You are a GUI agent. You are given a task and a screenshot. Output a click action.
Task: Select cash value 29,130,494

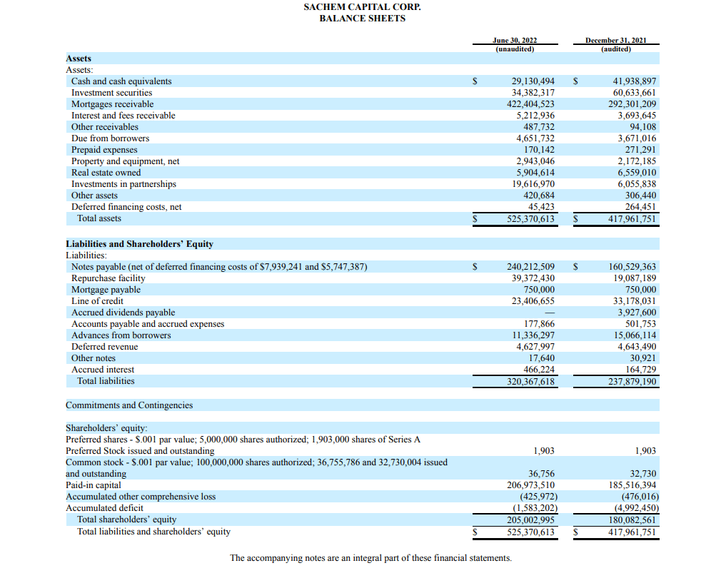click(533, 81)
